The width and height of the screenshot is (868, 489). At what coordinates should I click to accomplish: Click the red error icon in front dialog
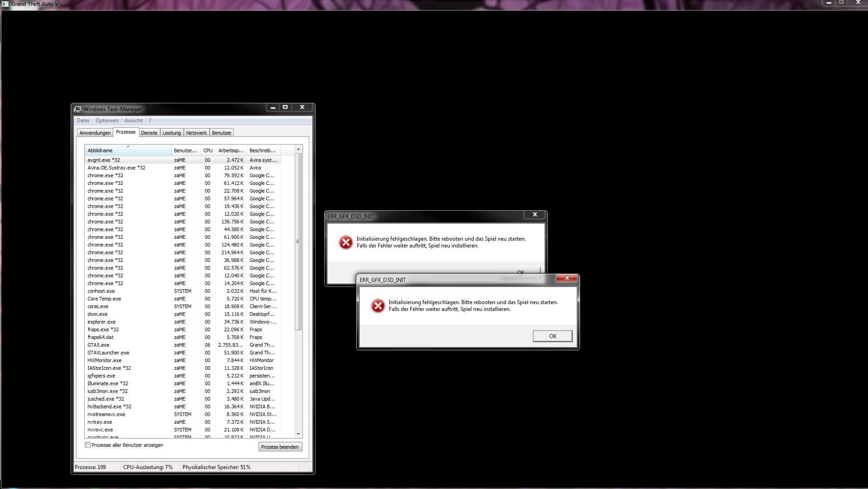point(378,306)
